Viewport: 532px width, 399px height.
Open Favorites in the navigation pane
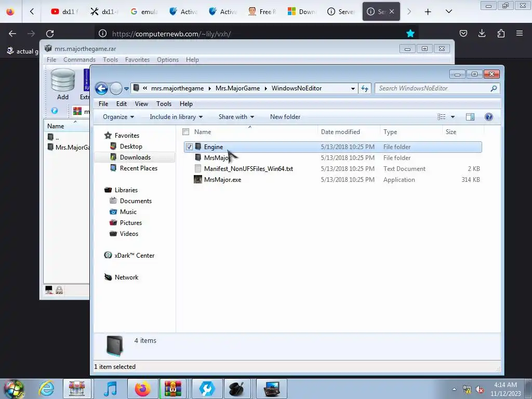[127, 136]
